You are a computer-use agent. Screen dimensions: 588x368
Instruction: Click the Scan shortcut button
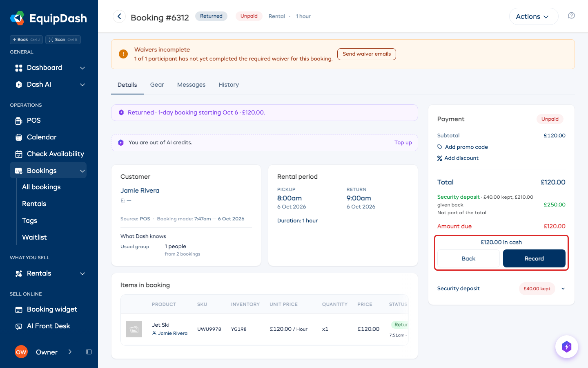pyautogui.click(x=63, y=40)
